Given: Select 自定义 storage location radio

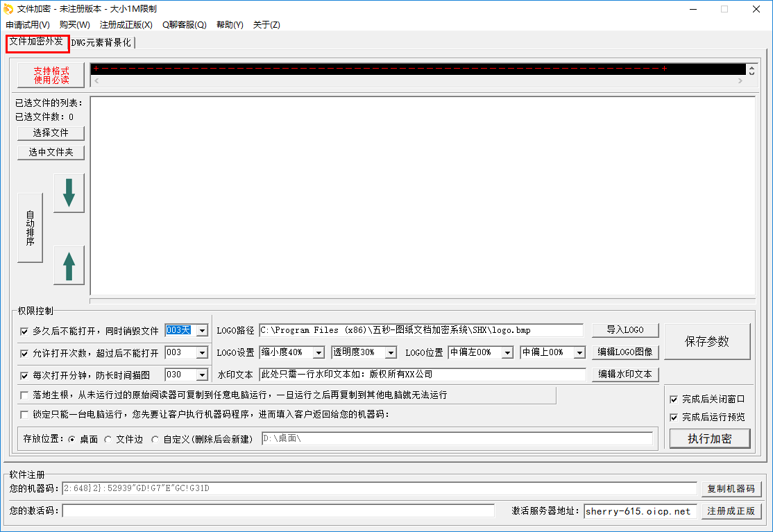Looking at the screenshot, I should [155, 439].
